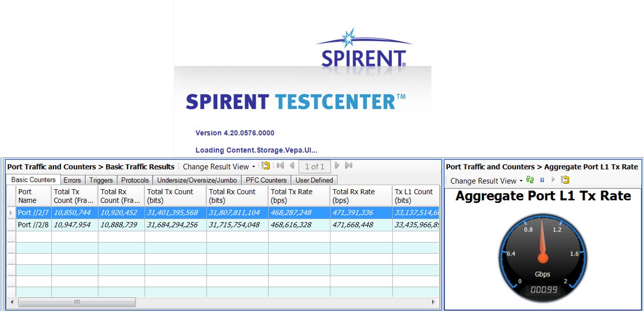This screenshot has width=644, height=312.
Task: Switch to the Protocols tab
Action: (x=135, y=180)
